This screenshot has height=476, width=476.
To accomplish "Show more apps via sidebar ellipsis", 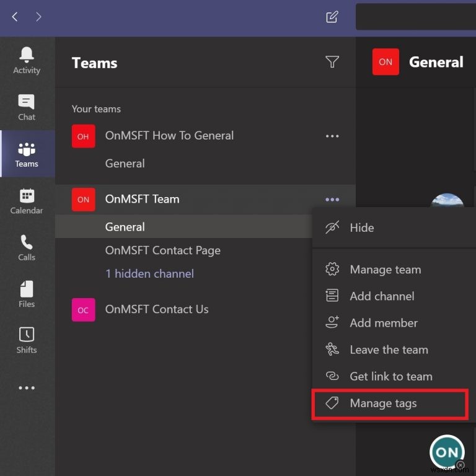I will point(27,387).
